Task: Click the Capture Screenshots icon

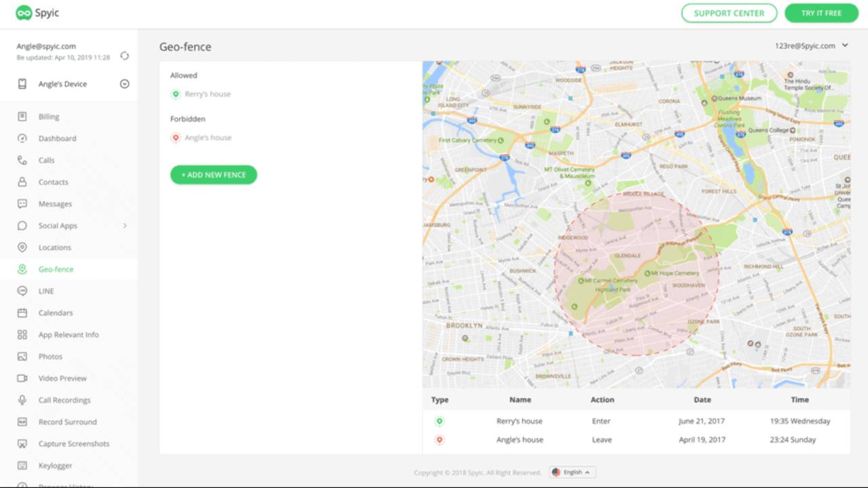Action: (x=22, y=444)
